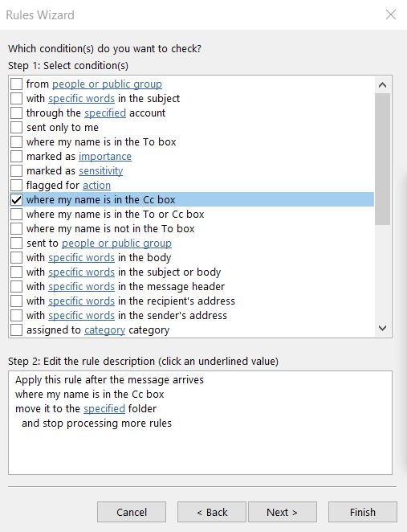Viewport: 407px width, 532px height.
Task: Check 'where my name is in the To or Cc box'
Action: tap(16, 214)
